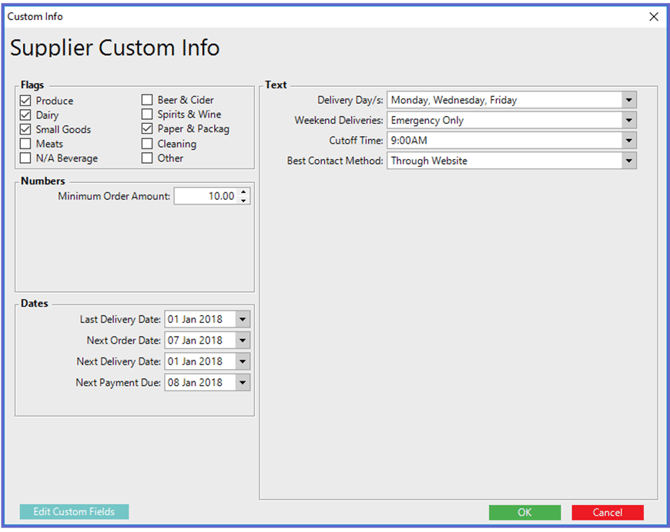Enable the Meats flag
The height and width of the screenshot is (532, 670).
click(x=26, y=144)
